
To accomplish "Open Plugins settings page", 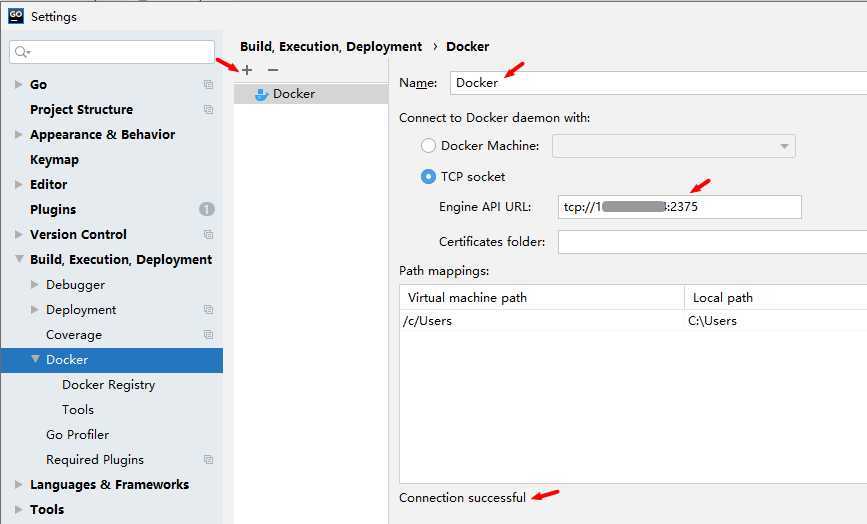I will pyautogui.click(x=53, y=209).
